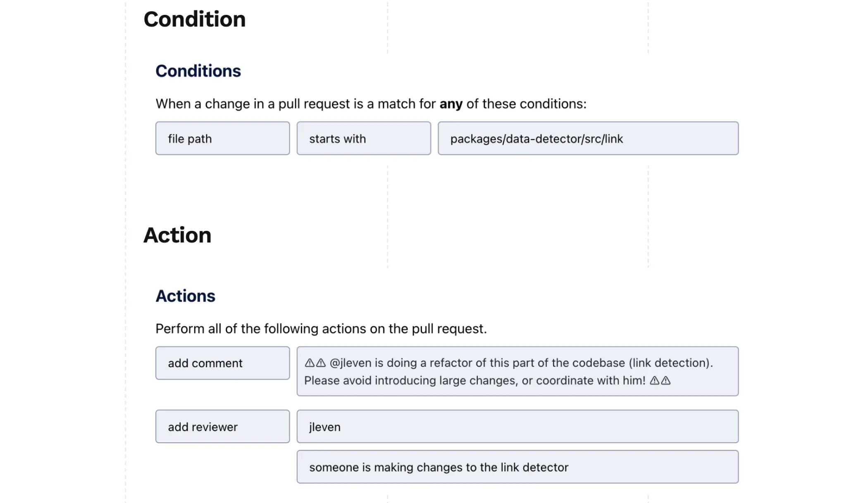Image resolution: width=868 pixels, height=503 pixels.
Task: Click the blue 'Conditions' subheading
Action: (198, 71)
